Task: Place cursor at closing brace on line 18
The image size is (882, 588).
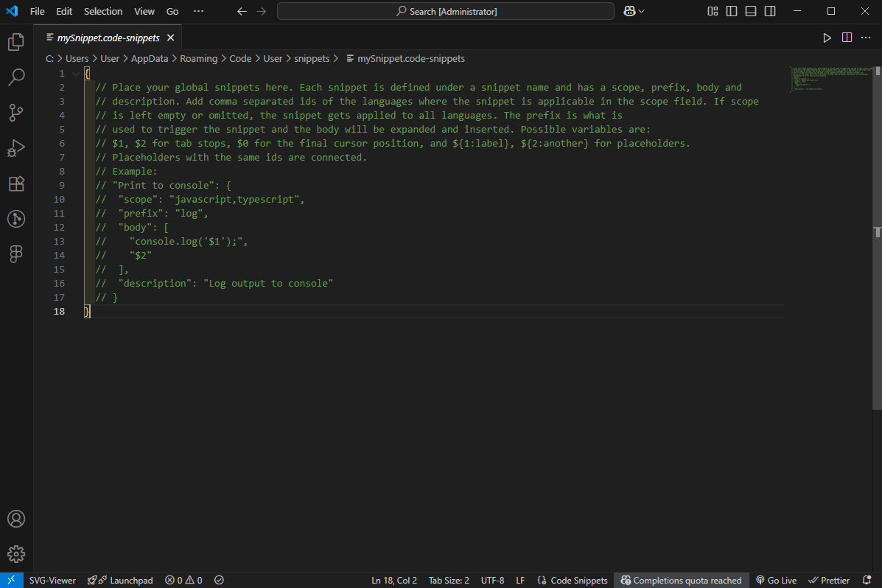Action: pos(87,312)
